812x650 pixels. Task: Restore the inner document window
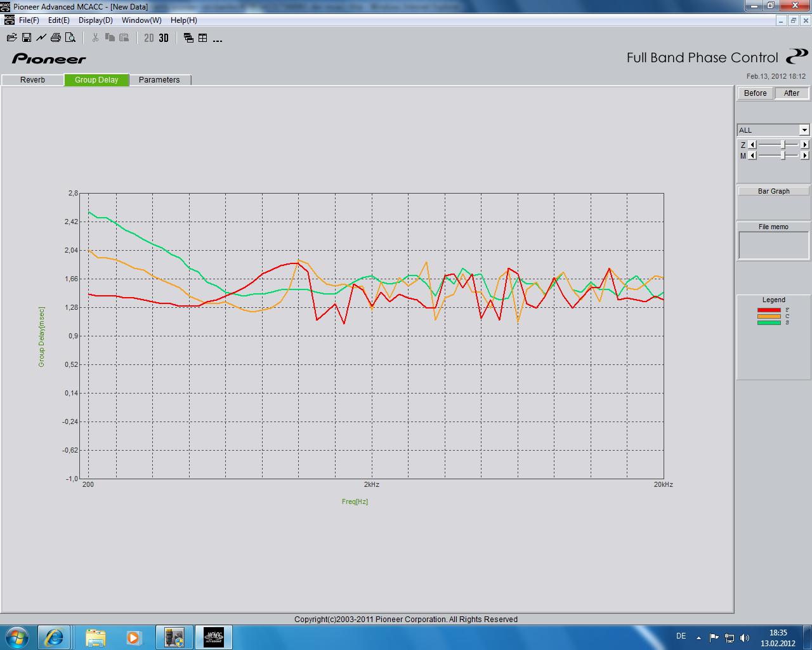click(x=793, y=20)
